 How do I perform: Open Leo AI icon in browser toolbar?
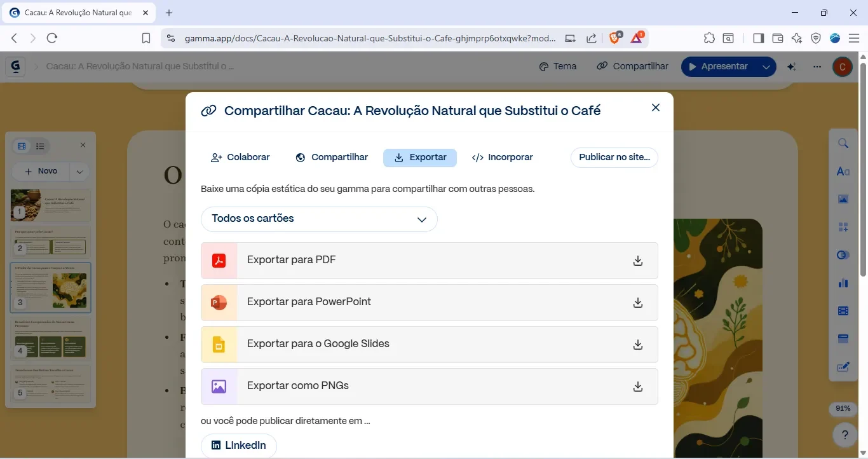click(797, 38)
